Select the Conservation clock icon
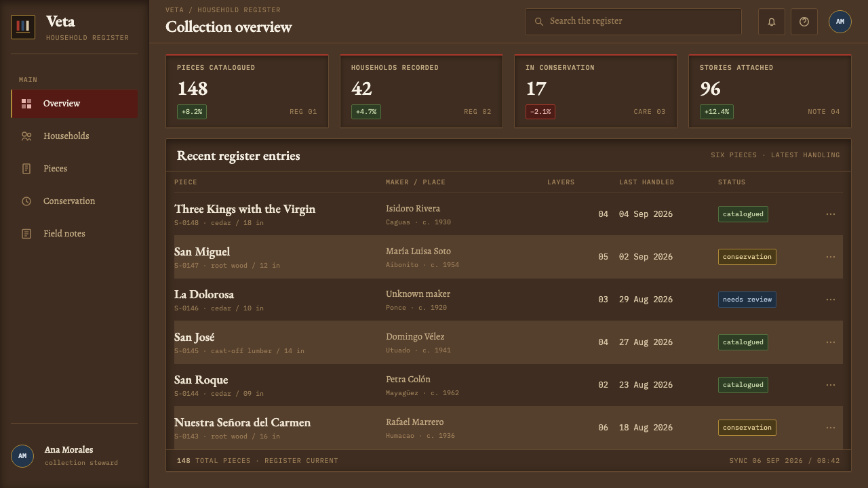Image resolution: width=868 pixels, height=488 pixels. (26, 201)
